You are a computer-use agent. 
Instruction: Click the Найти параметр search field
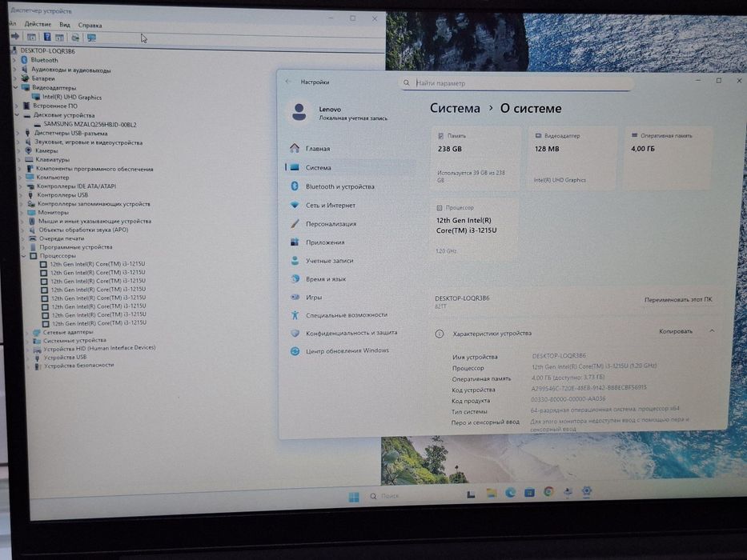click(517, 83)
